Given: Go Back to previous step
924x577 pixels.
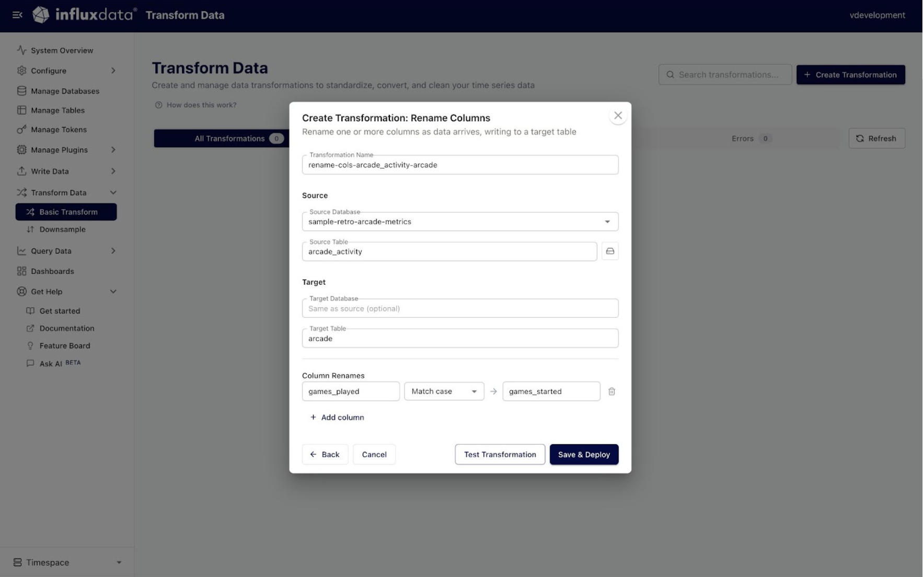Looking at the screenshot, I should tap(325, 455).
